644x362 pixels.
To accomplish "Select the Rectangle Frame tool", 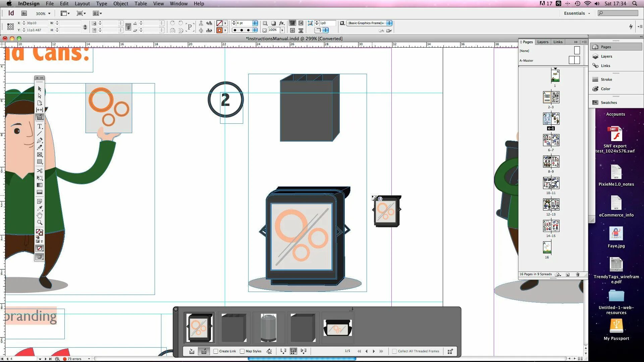I will point(40,155).
